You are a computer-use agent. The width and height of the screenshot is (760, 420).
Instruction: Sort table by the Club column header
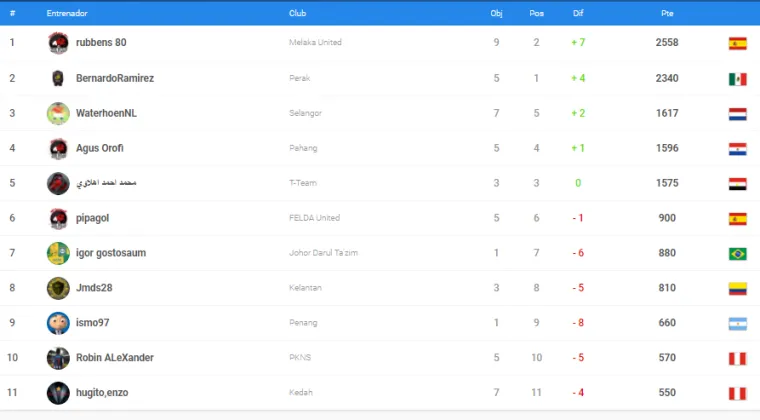(297, 13)
